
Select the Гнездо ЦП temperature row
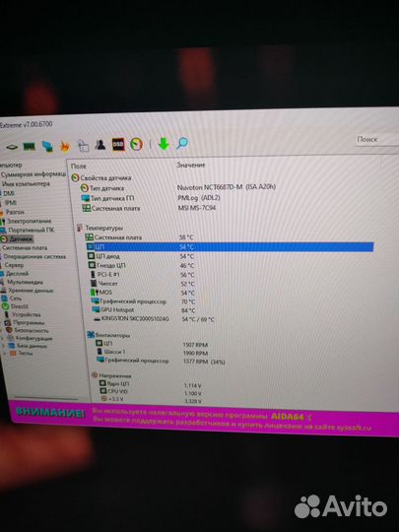(107, 265)
